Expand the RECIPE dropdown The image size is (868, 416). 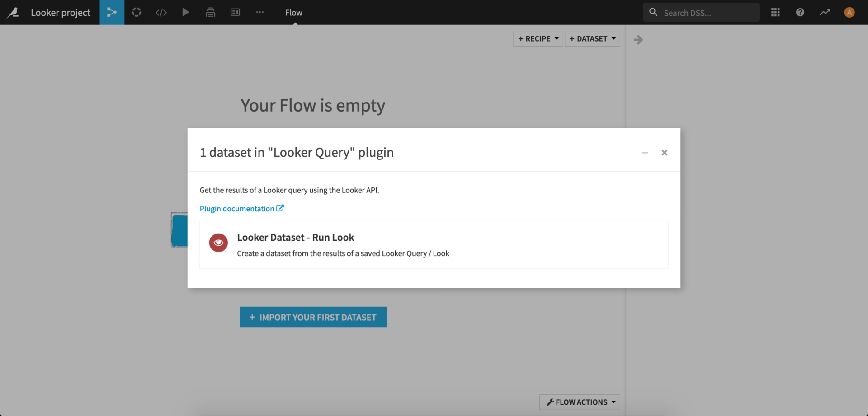pos(538,38)
